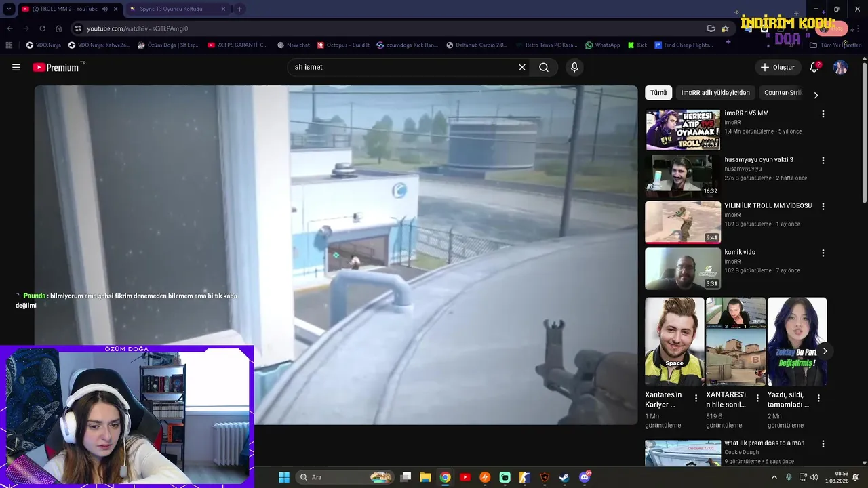
Task: Open File Explorer from the taskbar
Action: [x=425, y=477]
